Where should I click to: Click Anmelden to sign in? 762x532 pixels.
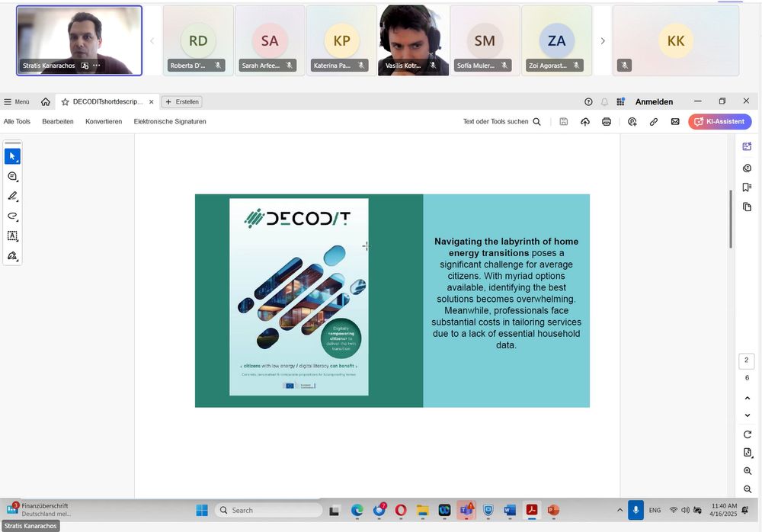[x=654, y=102]
